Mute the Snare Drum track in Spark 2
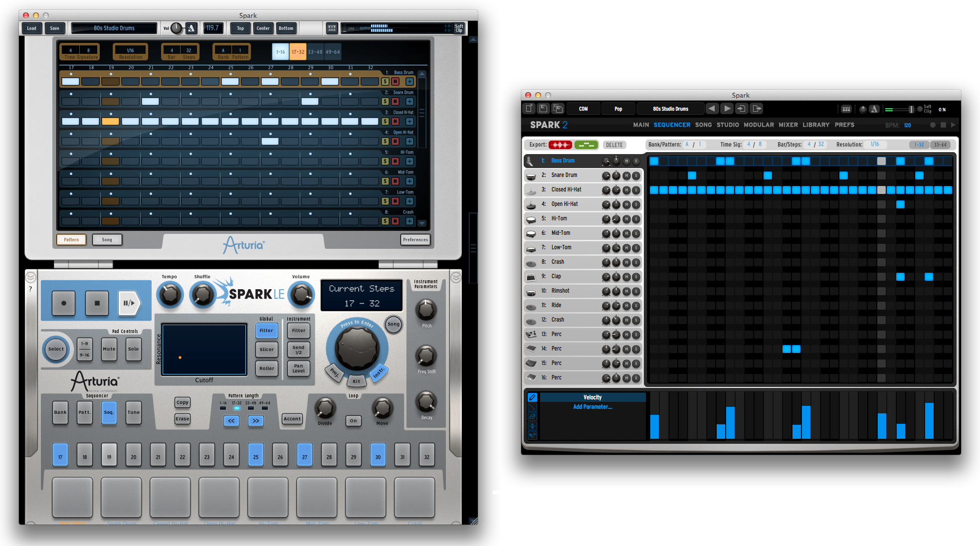980x546 pixels. point(626,175)
